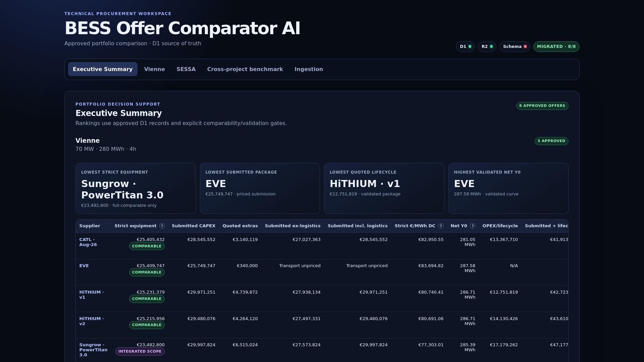
Task: Click the Supplier column header
Action: point(90,226)
